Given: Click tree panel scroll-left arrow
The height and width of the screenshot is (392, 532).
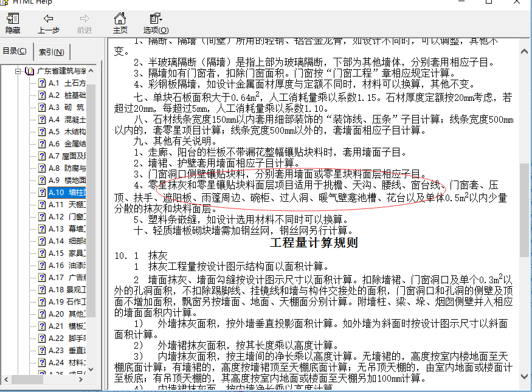Looking at the screenshot, I should point(6,379).
